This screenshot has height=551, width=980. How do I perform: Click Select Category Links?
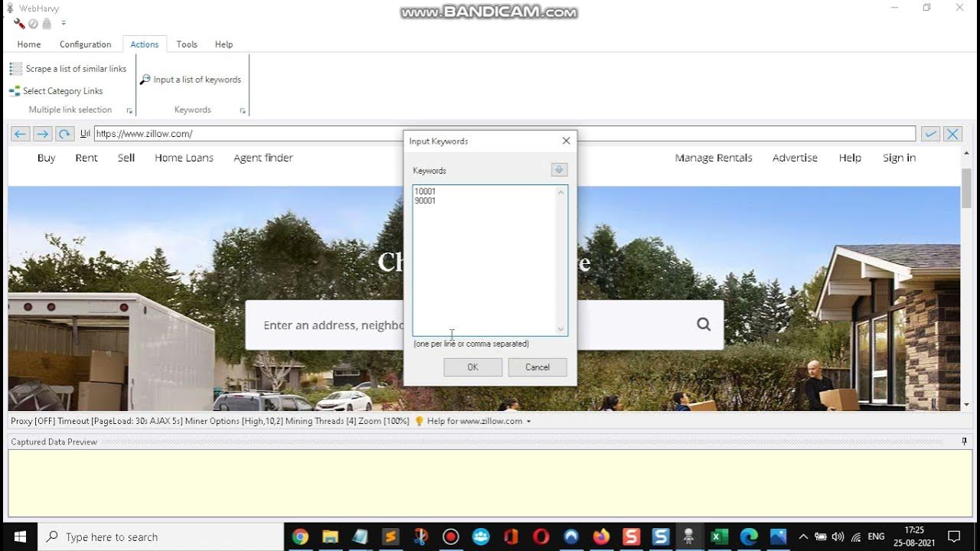(x=56, y=91)
